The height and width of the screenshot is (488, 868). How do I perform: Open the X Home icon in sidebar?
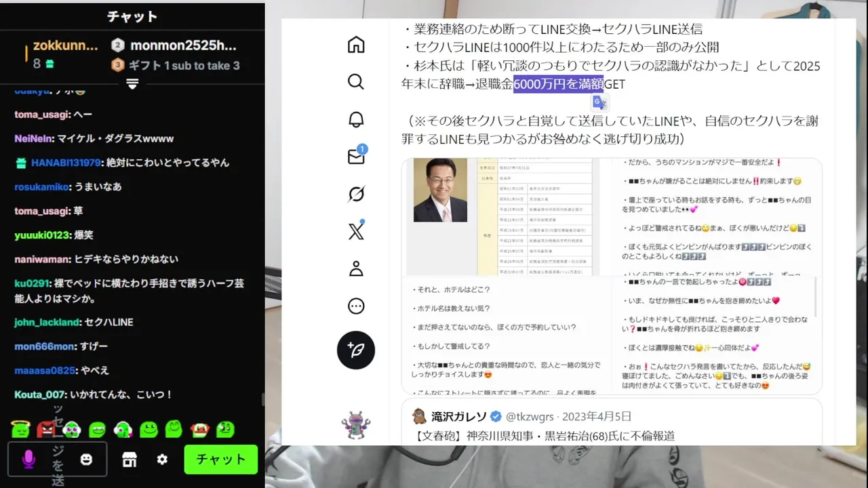356,45
